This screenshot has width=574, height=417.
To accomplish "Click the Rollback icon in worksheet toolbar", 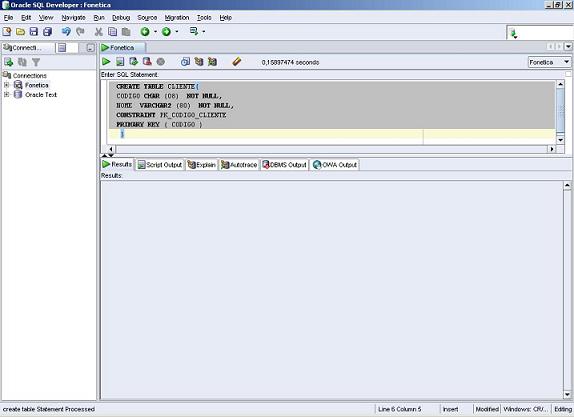I will tap(147, 62).
